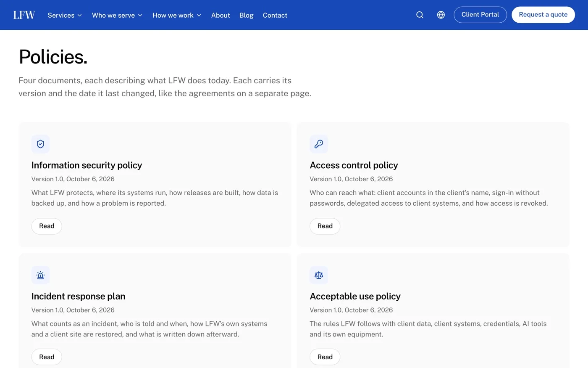Open the globe language selector icon

click(x=441, y=15)
